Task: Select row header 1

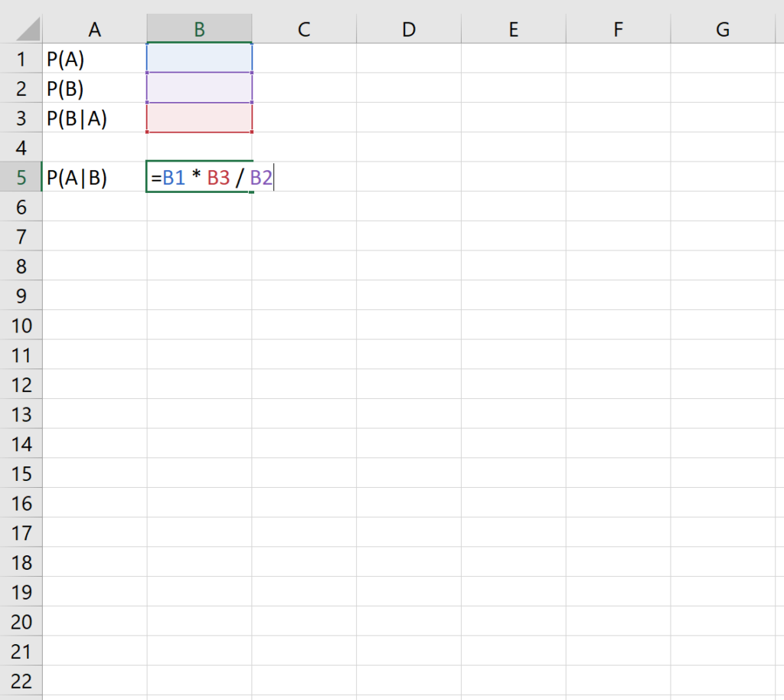Action: click(21, 59)
